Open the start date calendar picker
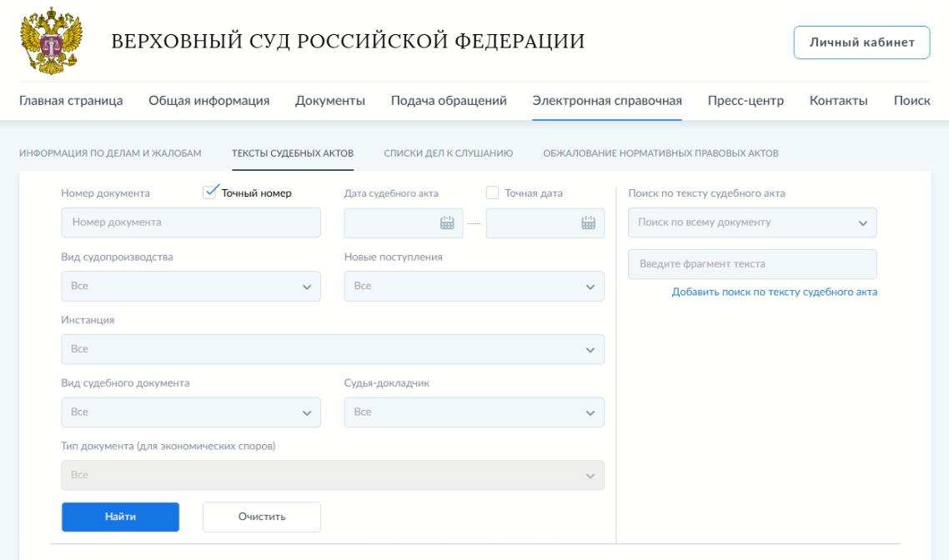This screenshot has height=560, width=949. 448,222
